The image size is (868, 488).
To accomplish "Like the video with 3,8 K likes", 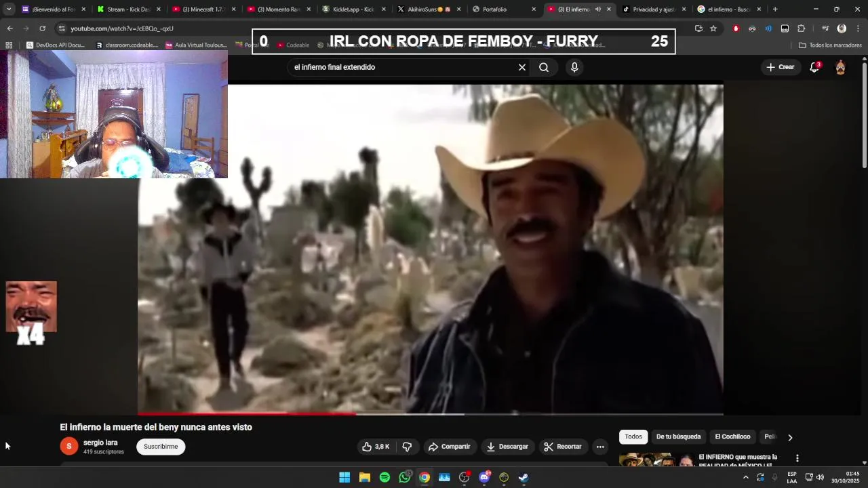I will (x=376, y=447).
